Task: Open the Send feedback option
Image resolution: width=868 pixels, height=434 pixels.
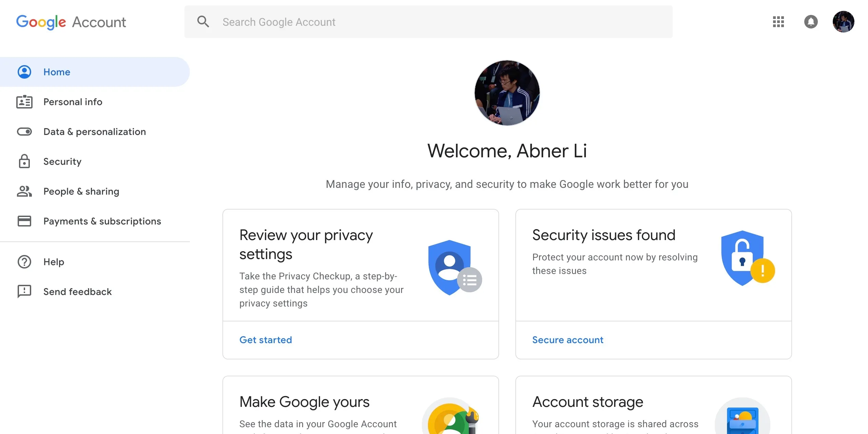Action: (78, 291)
